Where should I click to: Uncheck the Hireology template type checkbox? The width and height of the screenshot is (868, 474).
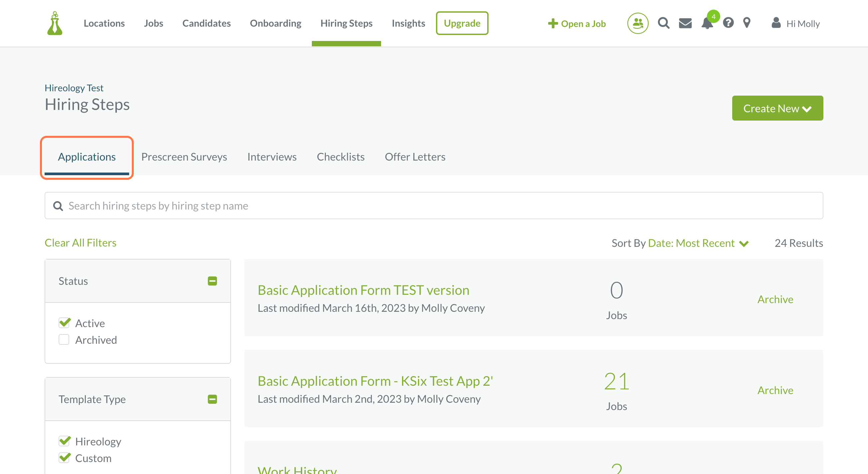[x=64, y=441]
